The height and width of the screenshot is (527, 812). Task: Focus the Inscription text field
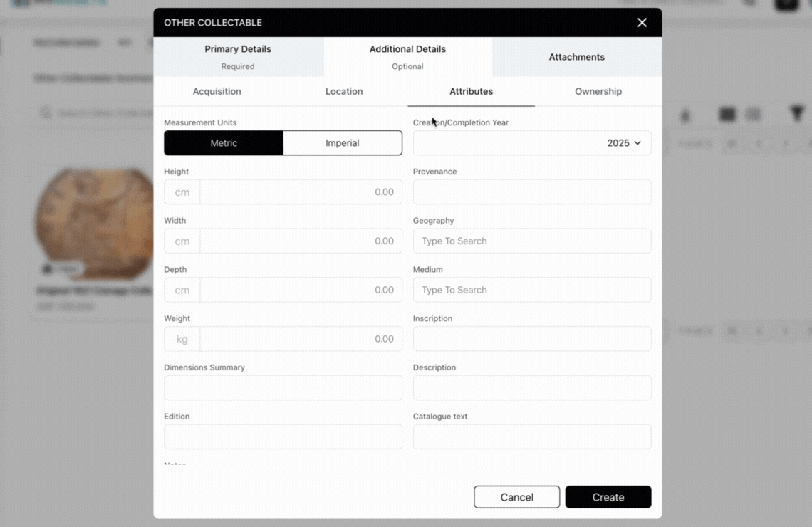531,339
